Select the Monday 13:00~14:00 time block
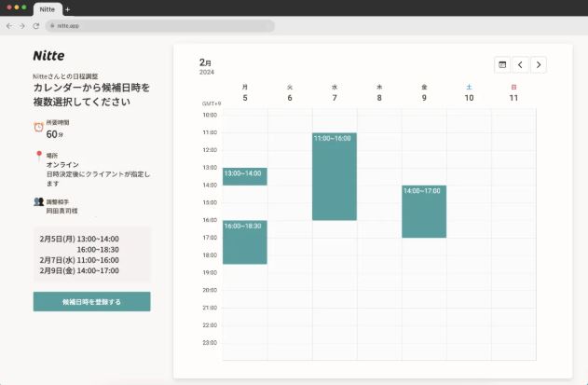588x385 pixels. 245,176
